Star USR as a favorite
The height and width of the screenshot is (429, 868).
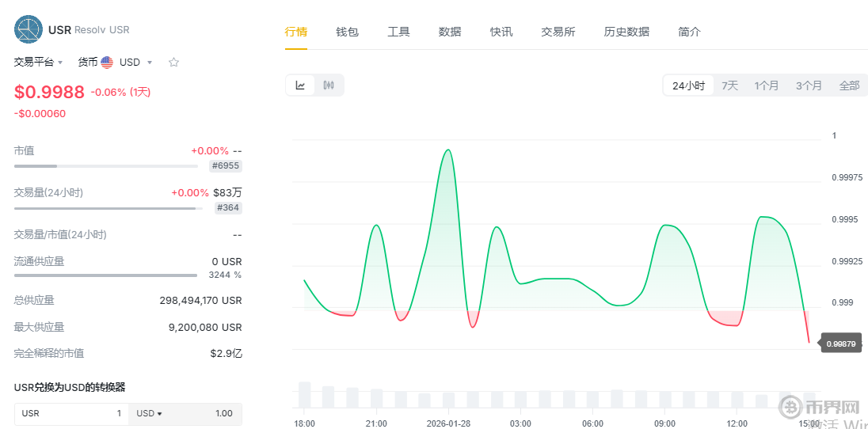[174, 63]
